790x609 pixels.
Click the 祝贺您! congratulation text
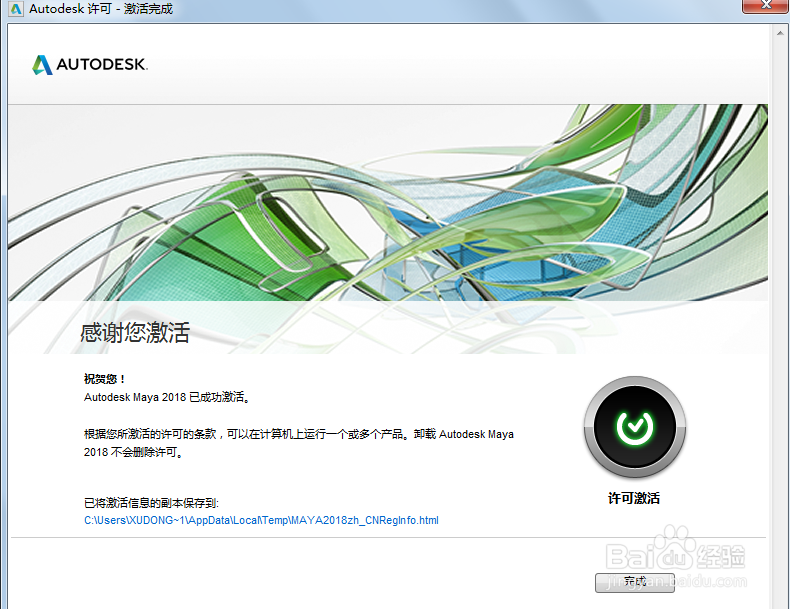click(x=104, y=379)
